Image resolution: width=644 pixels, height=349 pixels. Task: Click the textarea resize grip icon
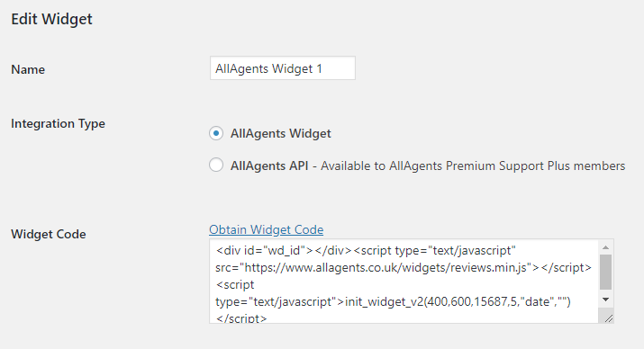tap(608, 318)
